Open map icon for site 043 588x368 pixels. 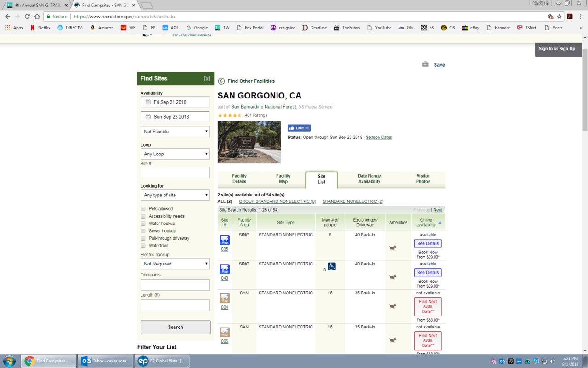(225, 269)
